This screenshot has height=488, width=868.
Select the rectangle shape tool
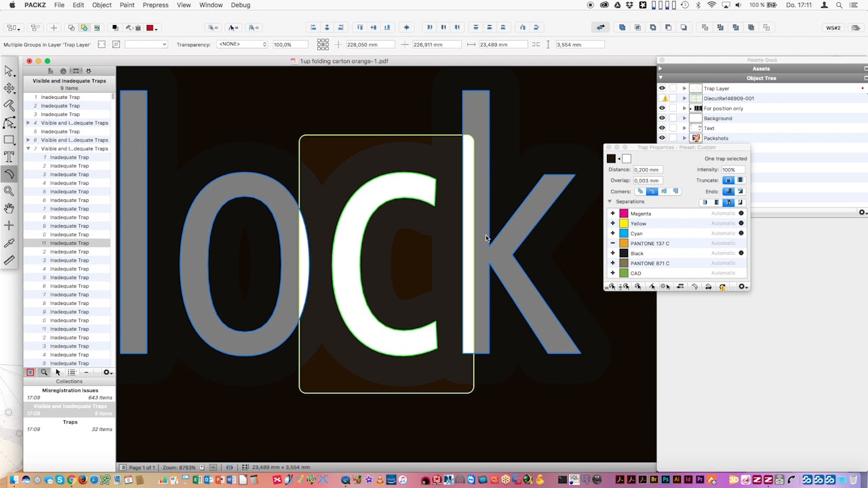point(9,140)
